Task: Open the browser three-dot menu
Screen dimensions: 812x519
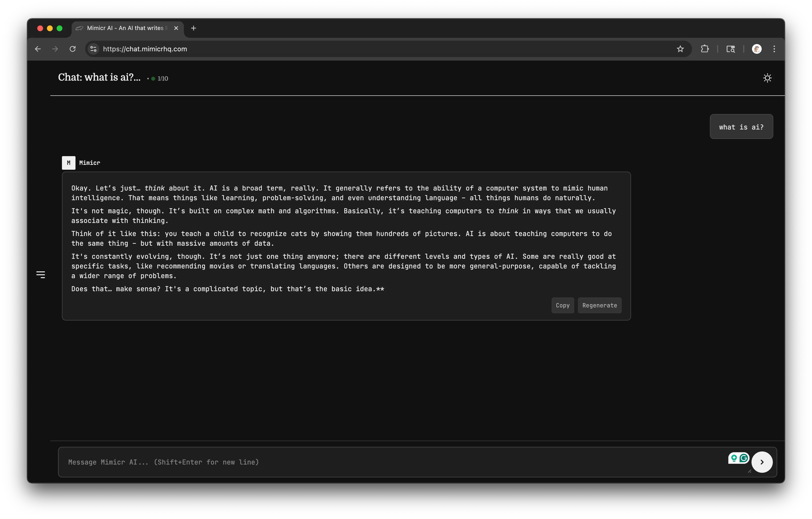Action: [774, 49]
